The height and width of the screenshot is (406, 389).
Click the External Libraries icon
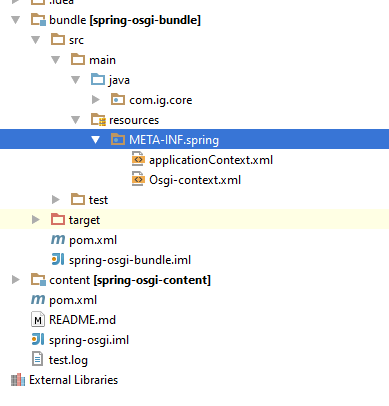click(18, 380)
